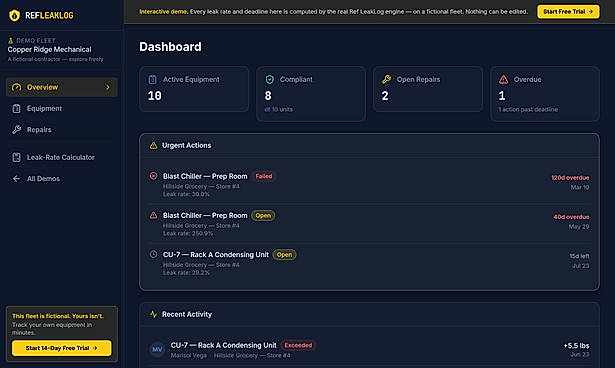Click the 15d left label

click(579, 256)
